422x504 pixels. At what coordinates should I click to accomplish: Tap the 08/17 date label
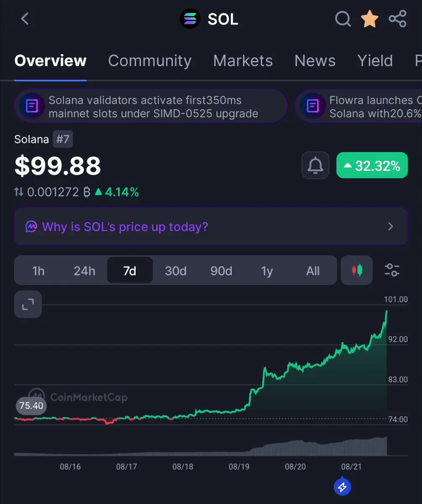(126, 467)
